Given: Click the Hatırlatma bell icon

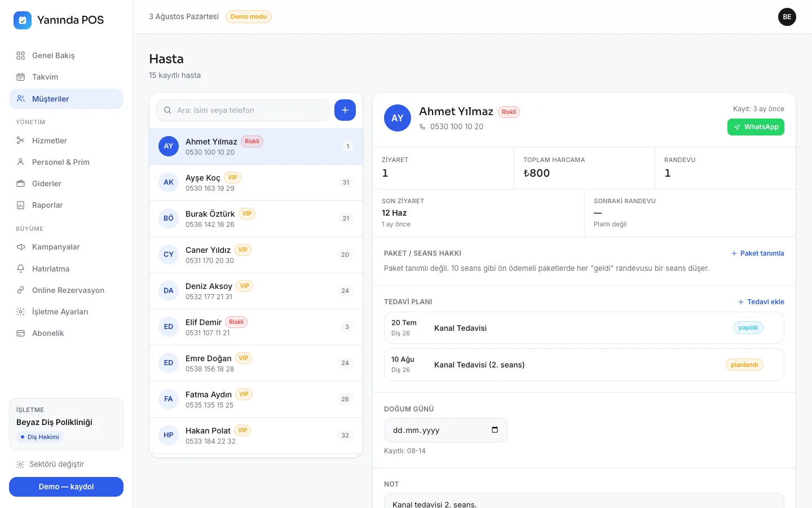Looking at the screenshot, I should (x=21, y=269).
